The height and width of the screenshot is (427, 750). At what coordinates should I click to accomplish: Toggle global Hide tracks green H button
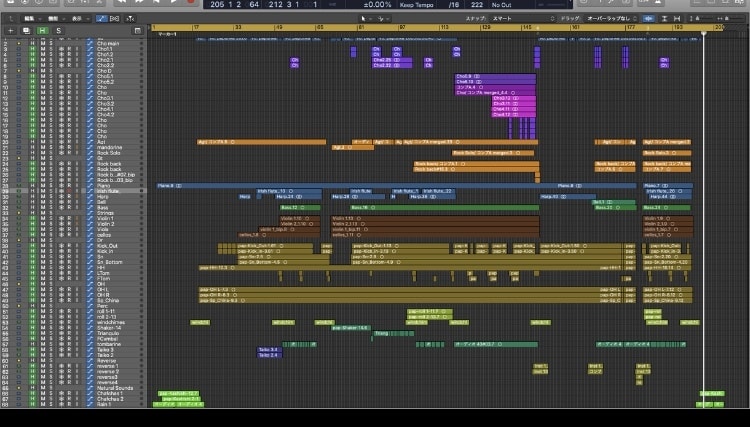[43, 31]
